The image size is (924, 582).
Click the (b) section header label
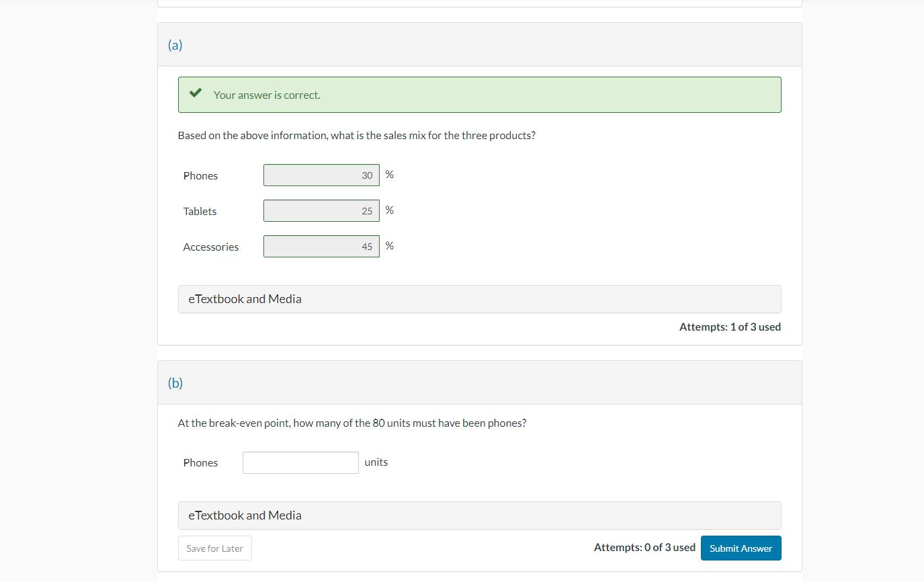coord(175,383)
